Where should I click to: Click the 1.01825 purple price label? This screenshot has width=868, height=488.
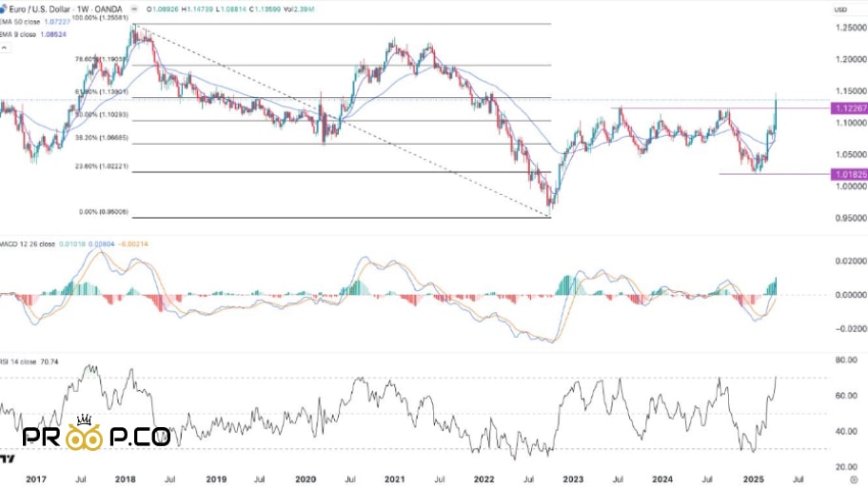(x=847, y=174)
